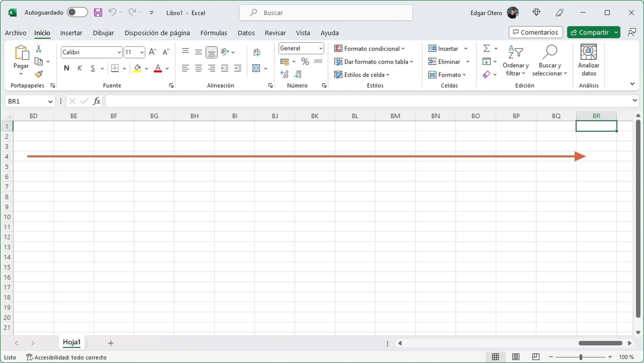Open the Archivo tab
The height and width of the screenshot is (363, 644).
[x=16, y=33]
